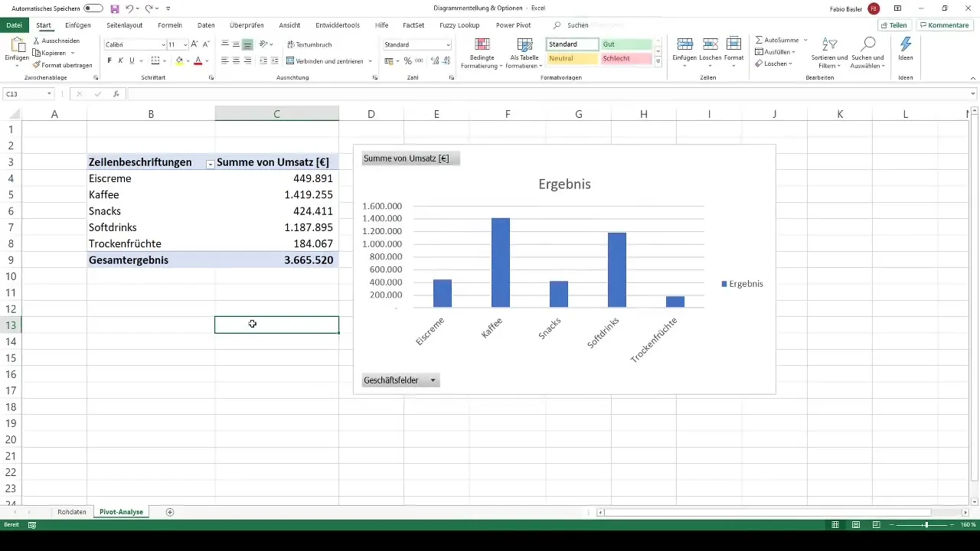980x551 pixels.
Task: Toggle Automatisches Speichern switch
Action: click(93, 8)
